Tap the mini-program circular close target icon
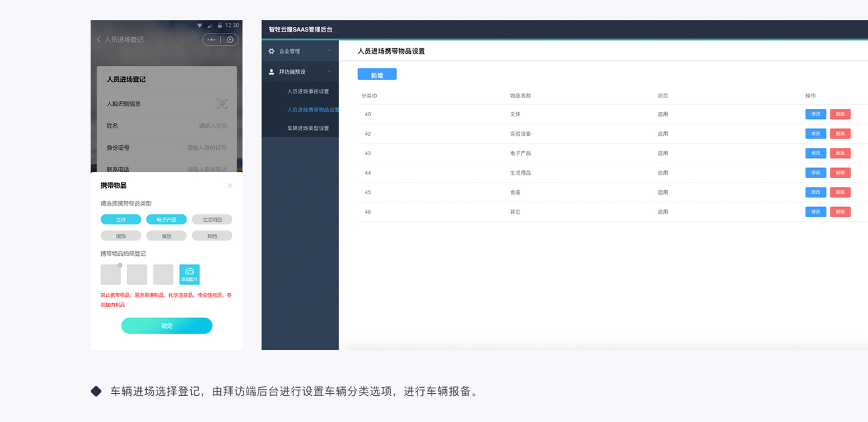 pos(230,40)
